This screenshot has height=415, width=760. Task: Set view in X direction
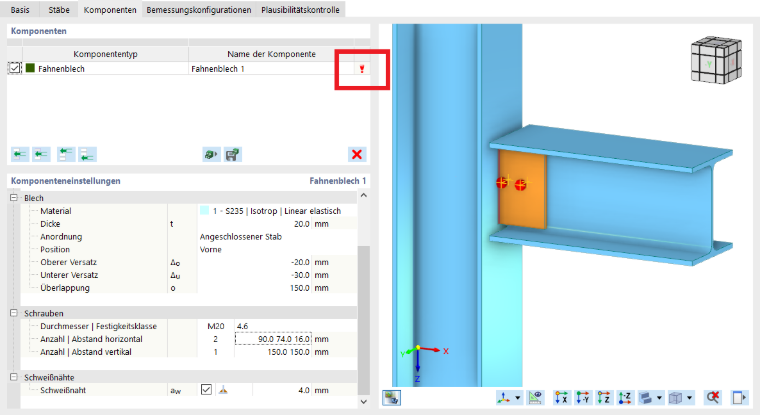coord(561,398)
